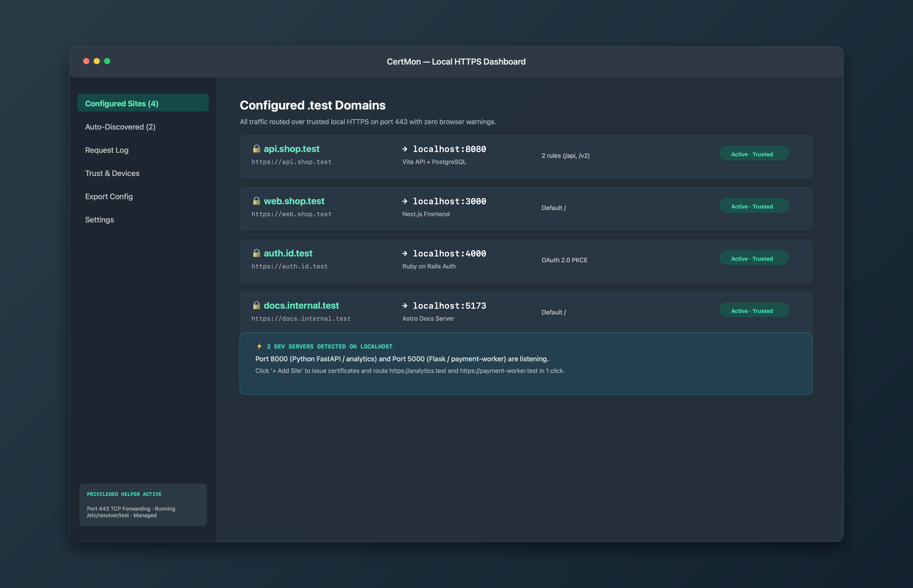The width and height of the screenshot is (913, 588).
Task: Click the lock icon beside docs.internal.test
Action: click(257, 305)
